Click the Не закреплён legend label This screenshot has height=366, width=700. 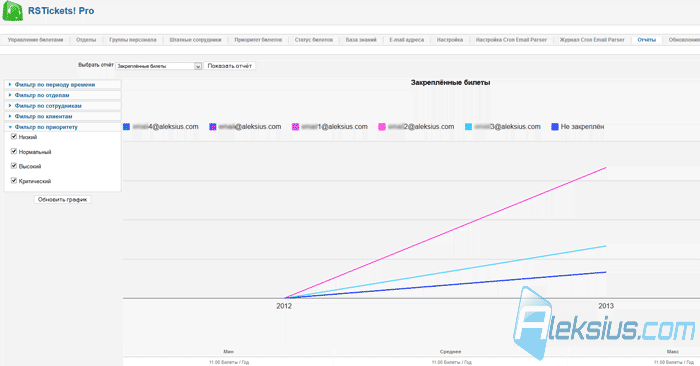582,127
